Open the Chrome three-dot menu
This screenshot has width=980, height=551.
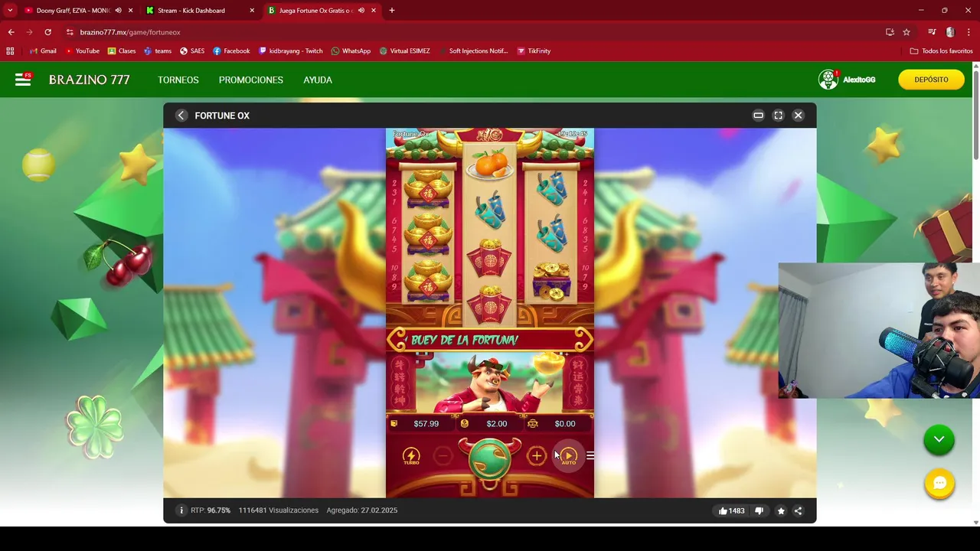[969, 32]
